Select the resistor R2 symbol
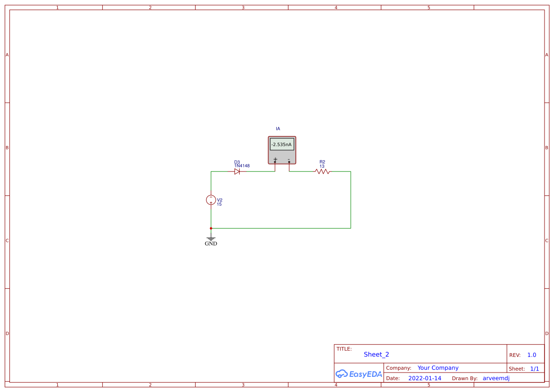The width and height of the screenshot is (554, 392). coord(322,172)
